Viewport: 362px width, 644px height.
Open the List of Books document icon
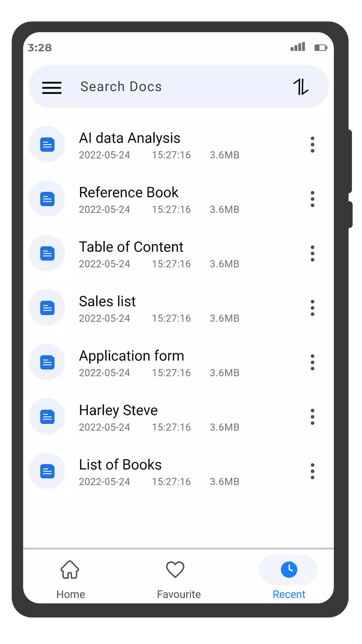coord(47,471)
